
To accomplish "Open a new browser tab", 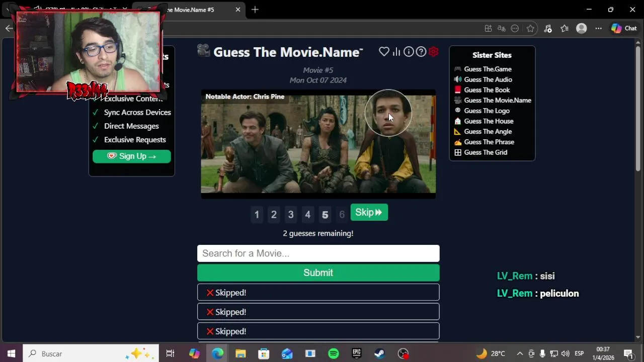I will tap(255, 10).
